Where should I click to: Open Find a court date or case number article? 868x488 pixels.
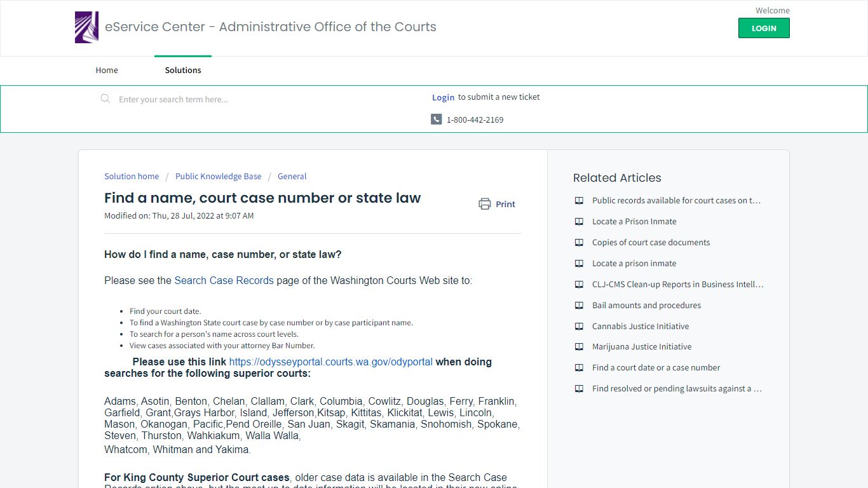point(656,367)
